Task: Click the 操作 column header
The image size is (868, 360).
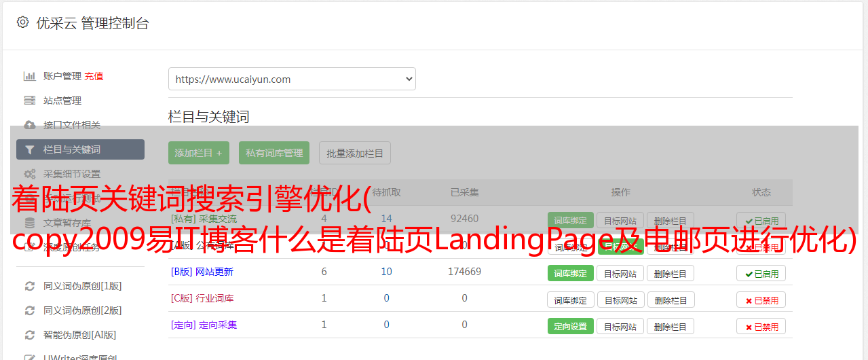Action: [x=620, y=192]
